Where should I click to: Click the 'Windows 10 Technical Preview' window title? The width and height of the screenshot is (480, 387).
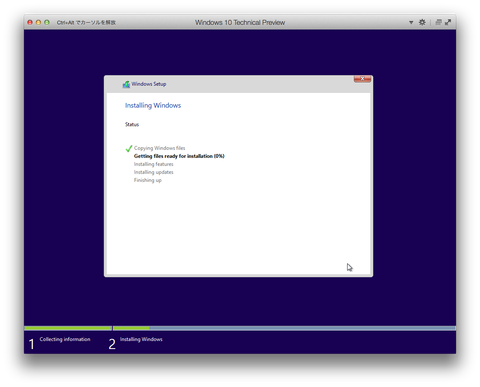coord(240,22)
